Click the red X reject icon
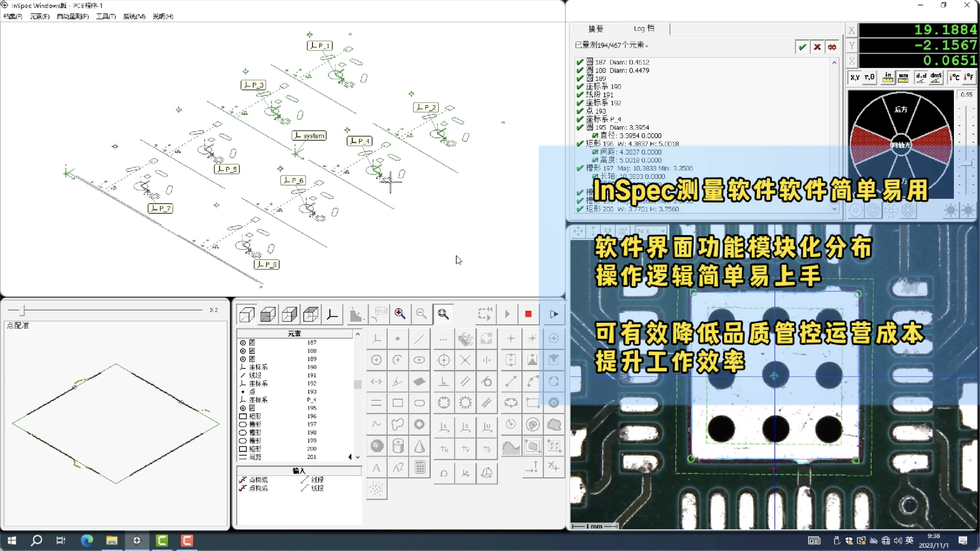 [x=817, y=47]
